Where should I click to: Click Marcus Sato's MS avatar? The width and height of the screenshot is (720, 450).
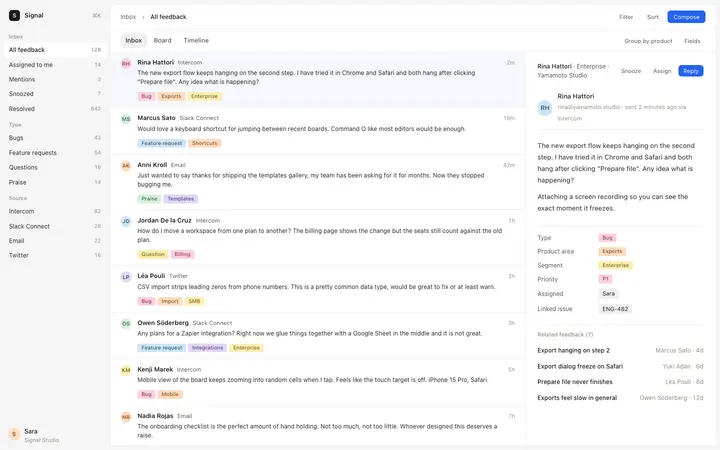coord(126,119)
